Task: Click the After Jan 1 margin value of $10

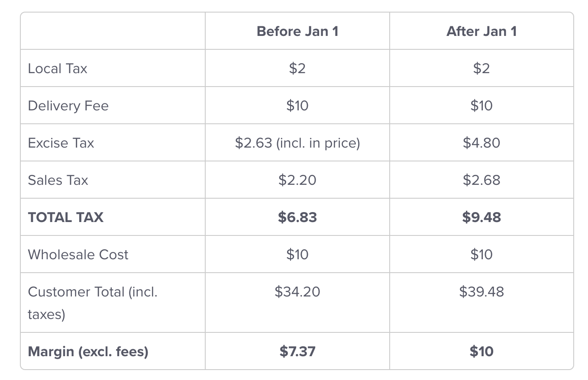Action: coord(481,351)
